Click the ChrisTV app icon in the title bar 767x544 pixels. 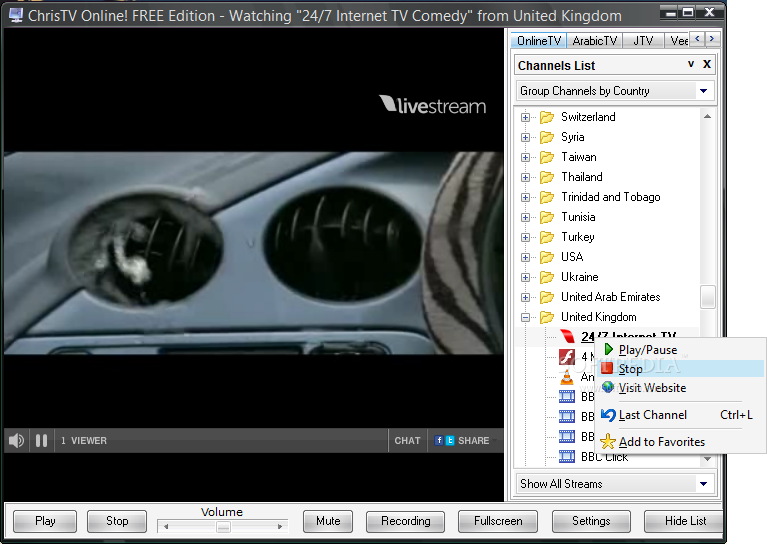16,15
